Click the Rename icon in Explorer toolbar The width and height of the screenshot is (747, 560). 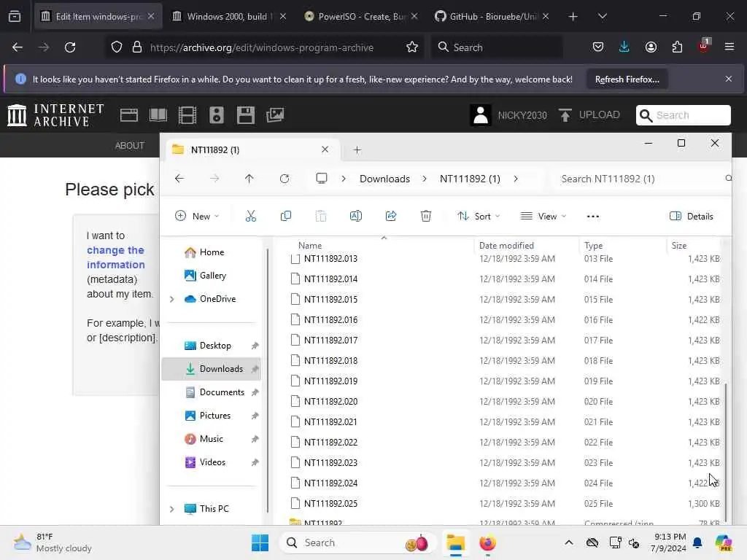tap(356, 216)
